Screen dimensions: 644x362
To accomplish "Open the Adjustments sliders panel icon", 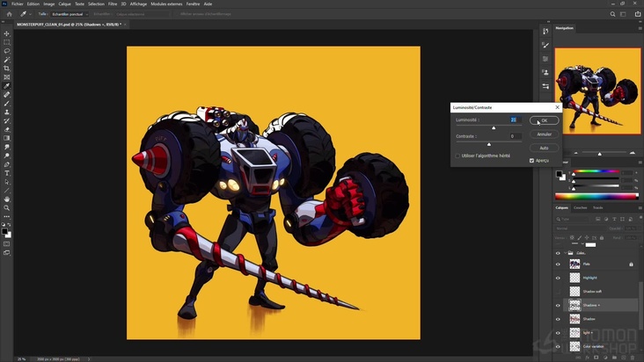I will [545, 86].
